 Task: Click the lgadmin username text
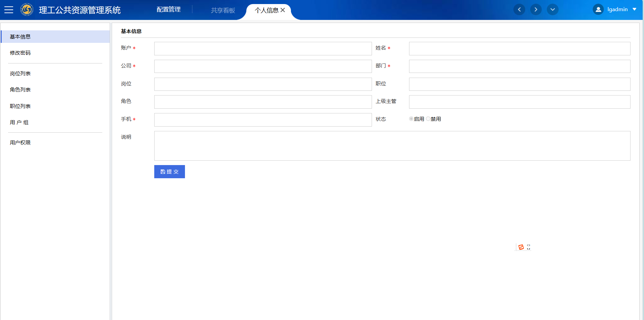click(x=617, y=9)
